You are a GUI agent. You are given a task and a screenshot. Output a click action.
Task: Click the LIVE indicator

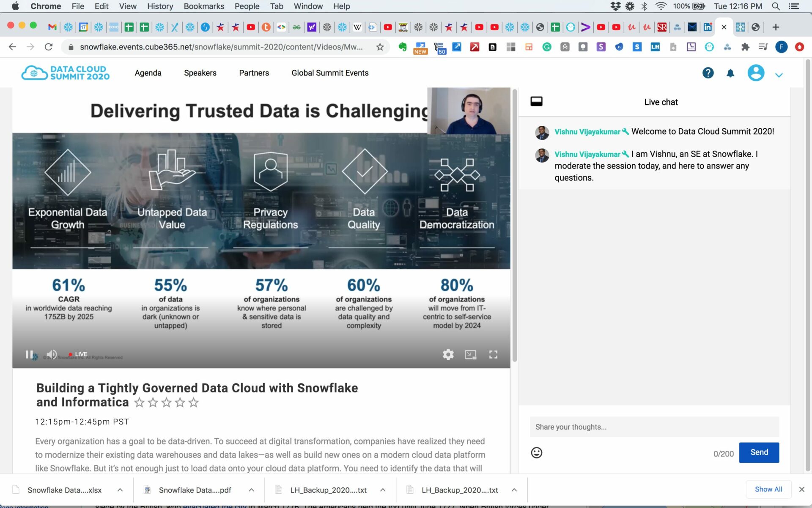[x=78, y=354]
